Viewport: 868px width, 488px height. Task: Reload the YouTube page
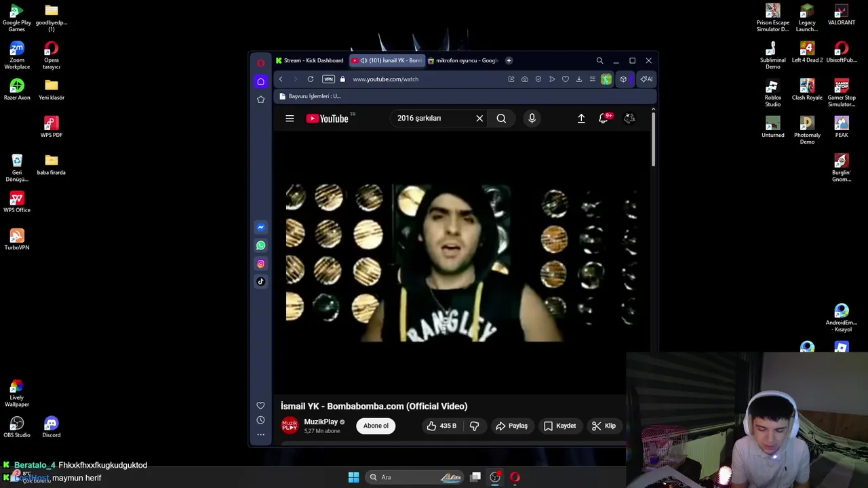(311, 79)
